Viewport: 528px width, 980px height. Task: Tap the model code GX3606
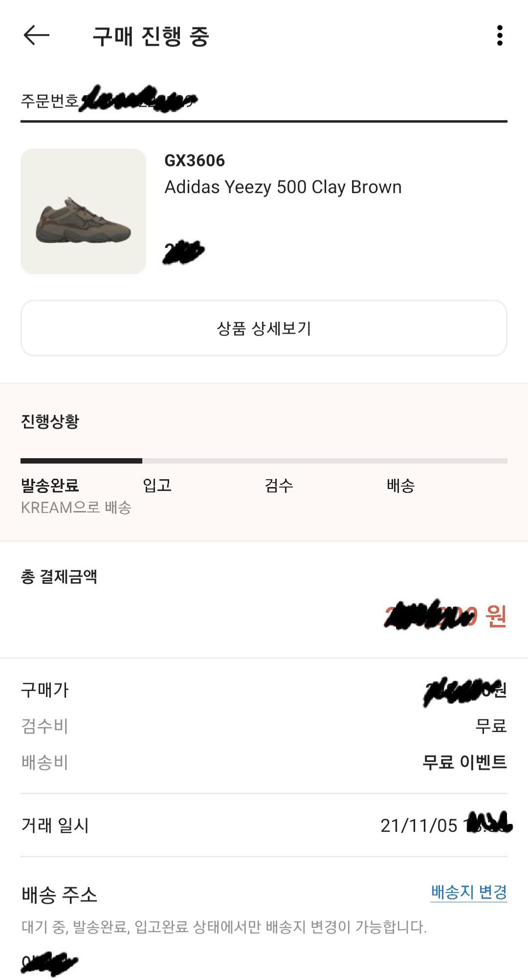coord(195,160)
